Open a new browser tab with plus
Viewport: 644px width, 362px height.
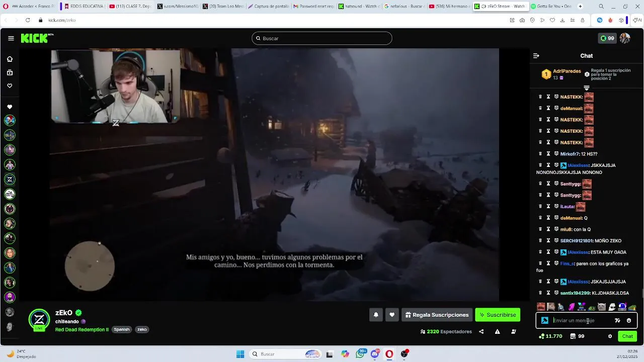click(x=580, y=7)
